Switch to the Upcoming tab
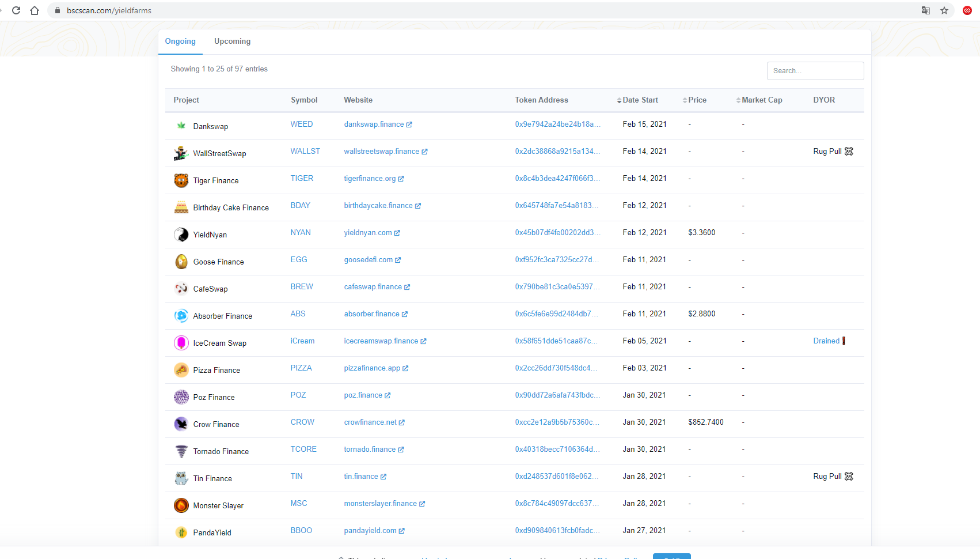 tap(233, 41)
